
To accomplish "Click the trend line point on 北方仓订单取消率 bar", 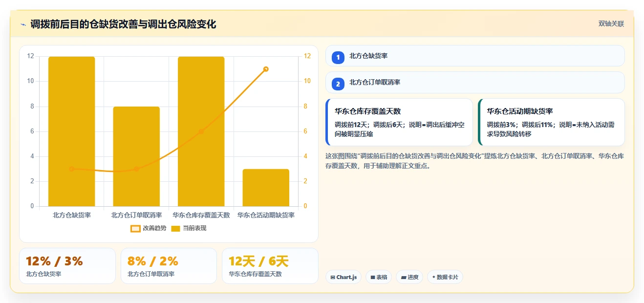I will click(136, 169).
